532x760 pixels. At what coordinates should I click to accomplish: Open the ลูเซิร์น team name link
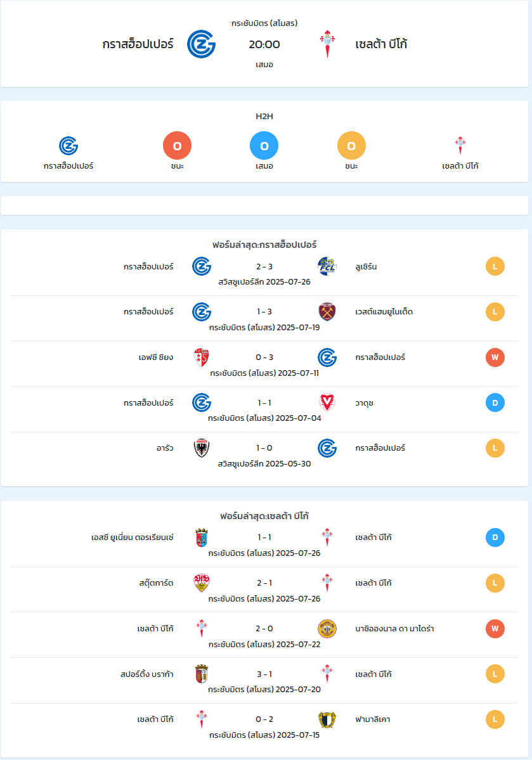click(x=366, y=267)
